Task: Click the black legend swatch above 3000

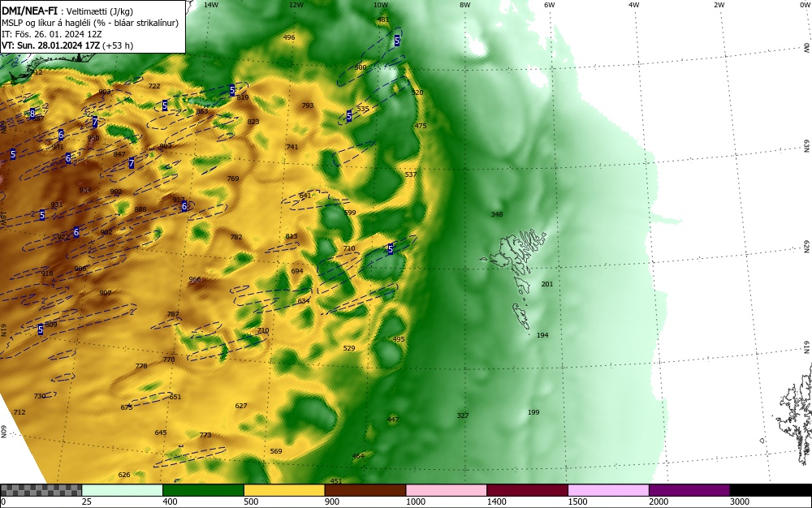Action: pyautogui.click(x=771, y=490)
